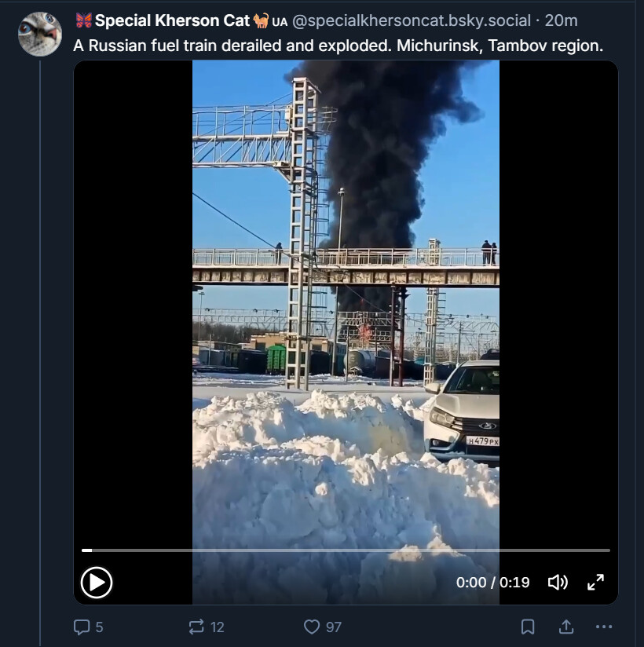This screenshot has width=644, height=647.
Task: Bookmark this post
Action: point(528,627)
